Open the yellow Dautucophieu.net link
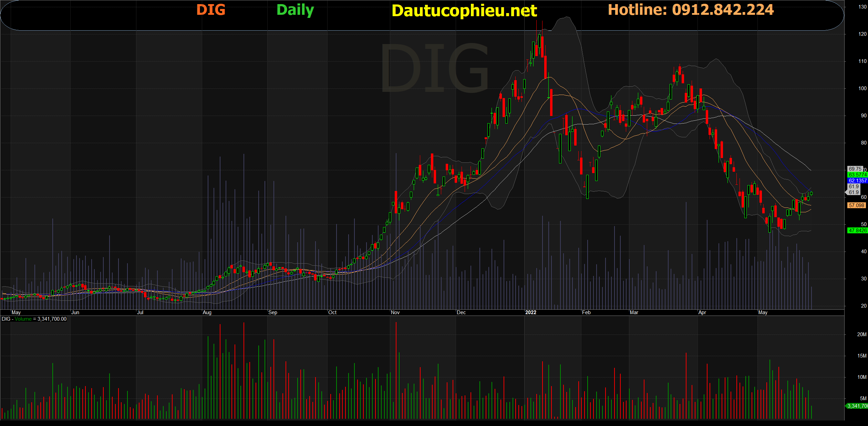 coord(464,11)
